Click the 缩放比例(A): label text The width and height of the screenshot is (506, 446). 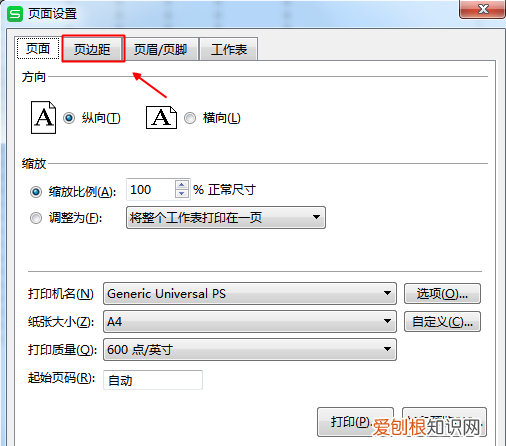pos(82,192)
